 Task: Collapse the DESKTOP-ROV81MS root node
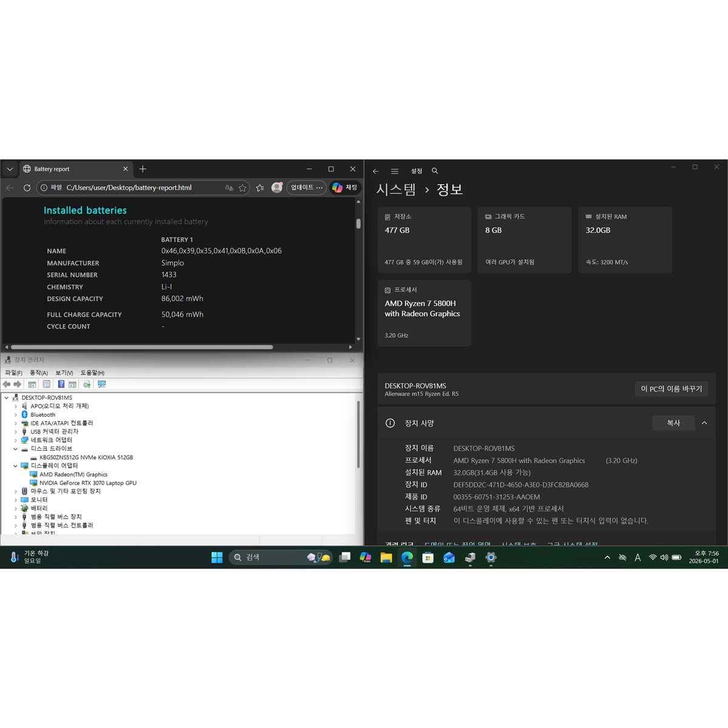[7, 398]
